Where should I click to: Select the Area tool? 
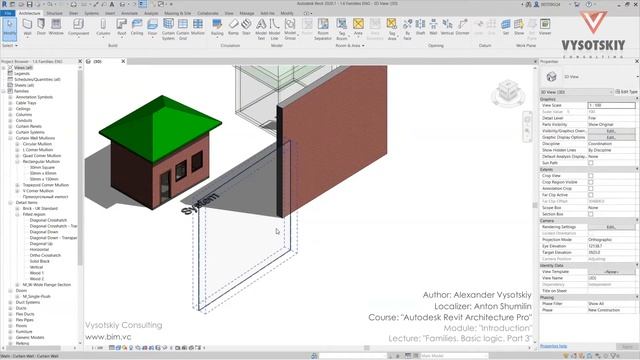[358, 27]
